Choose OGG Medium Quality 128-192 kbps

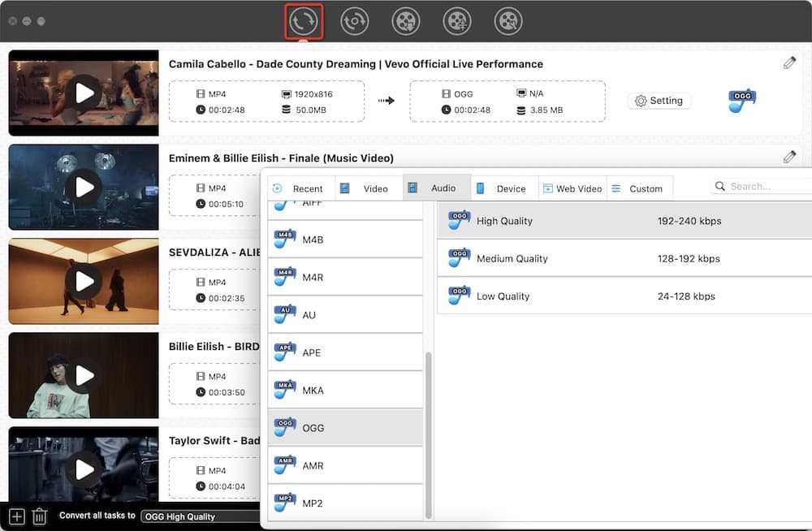tap(624, 258)
